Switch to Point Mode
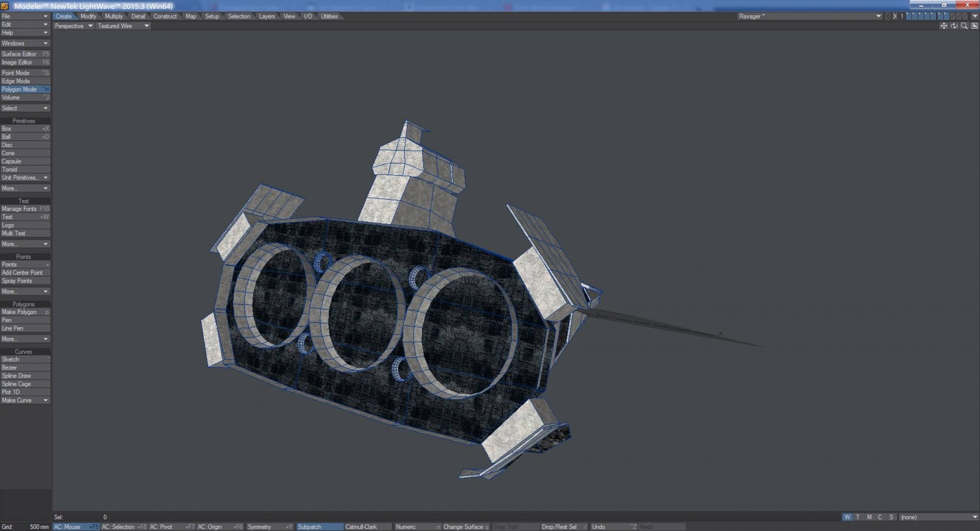 point(25,73)
